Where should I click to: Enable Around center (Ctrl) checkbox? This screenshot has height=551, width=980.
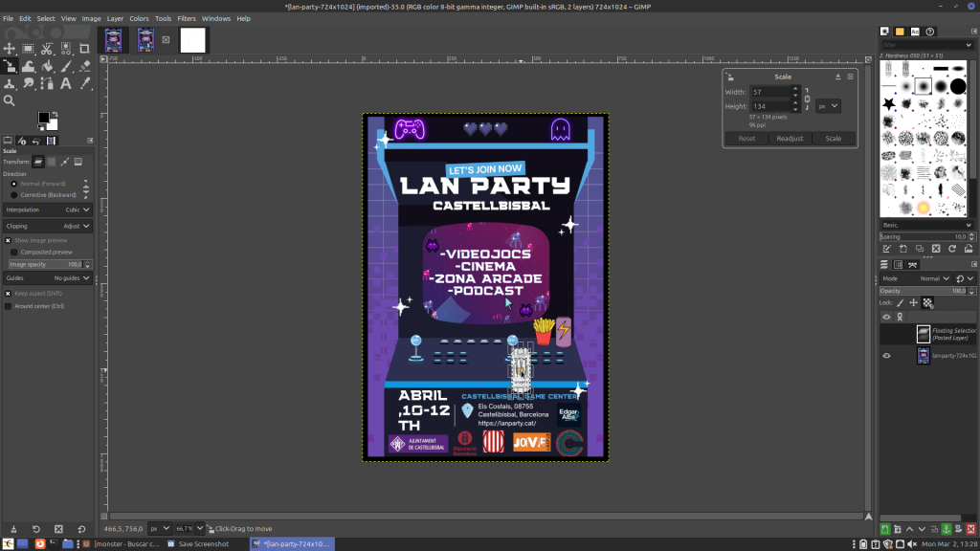[x=9, y=306]
